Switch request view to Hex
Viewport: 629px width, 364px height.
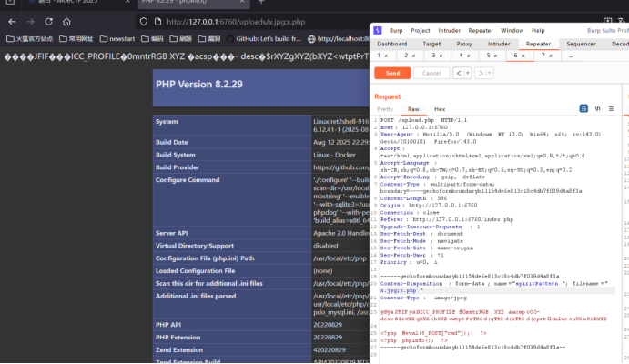pos(440,108)
